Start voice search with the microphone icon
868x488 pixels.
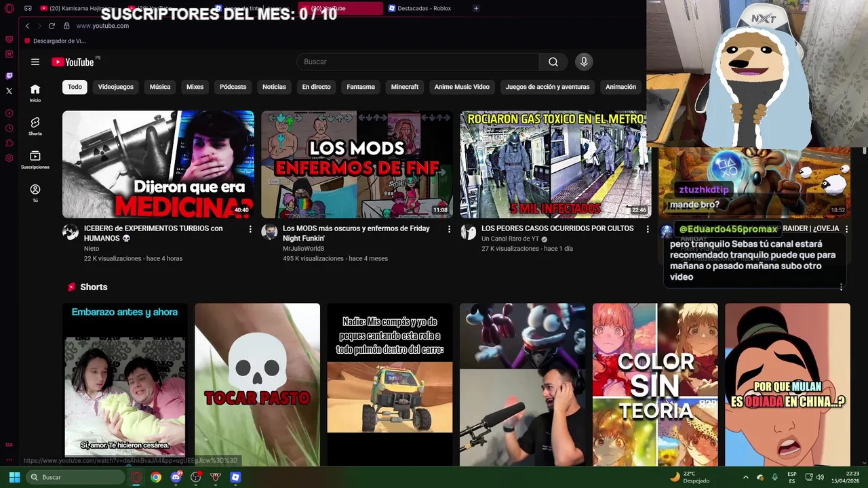tap(584, 62)
